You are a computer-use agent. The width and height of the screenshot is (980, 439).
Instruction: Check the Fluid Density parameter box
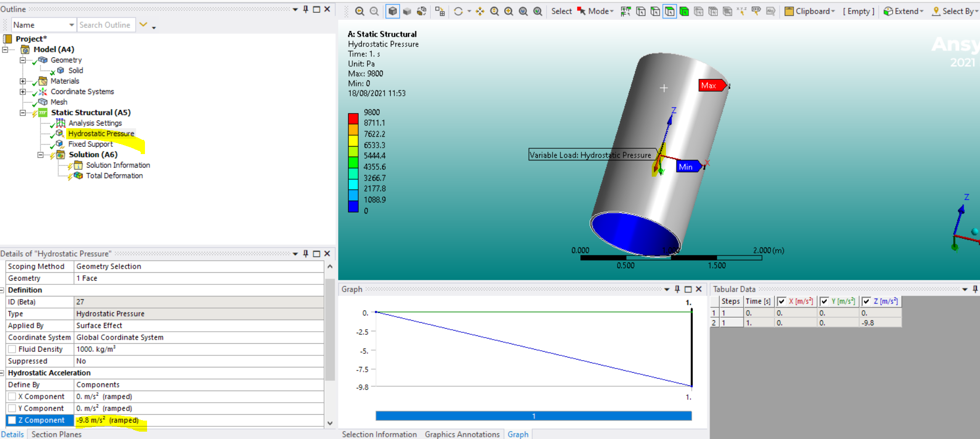[12, 349]
